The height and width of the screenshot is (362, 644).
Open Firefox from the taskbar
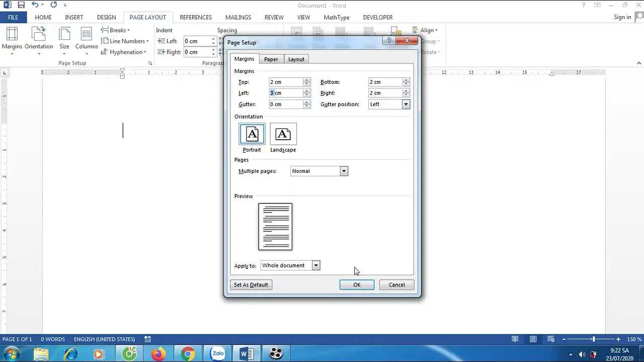click(x=158, y=354)
